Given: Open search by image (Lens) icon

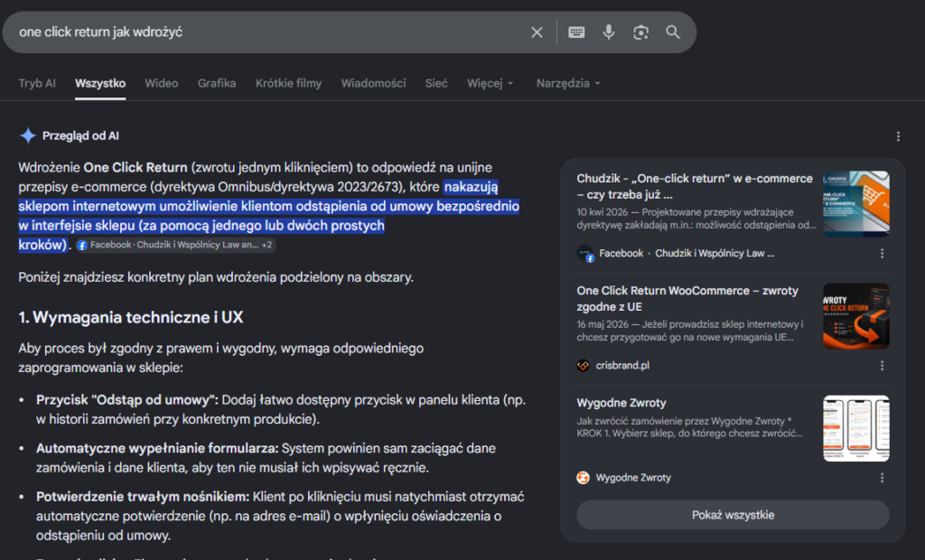Looking at the screenshot, I should [640, 33].
